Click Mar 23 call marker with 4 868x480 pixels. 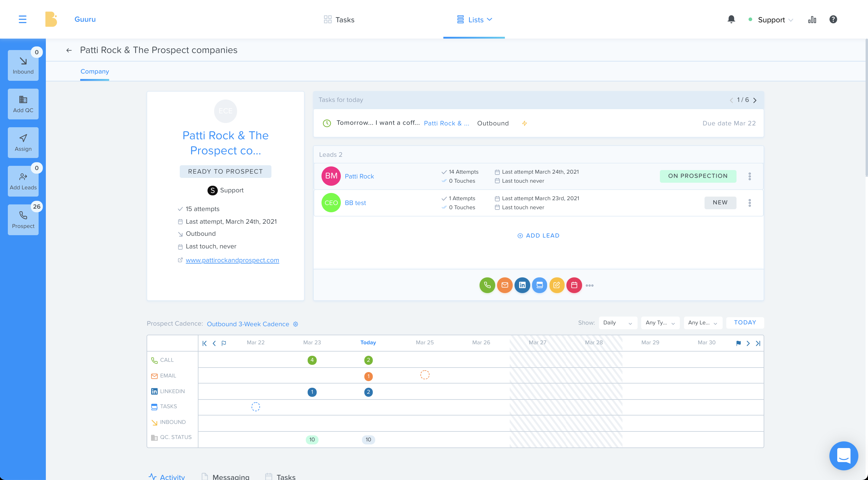pyautogui.click(x=312, y=360)
